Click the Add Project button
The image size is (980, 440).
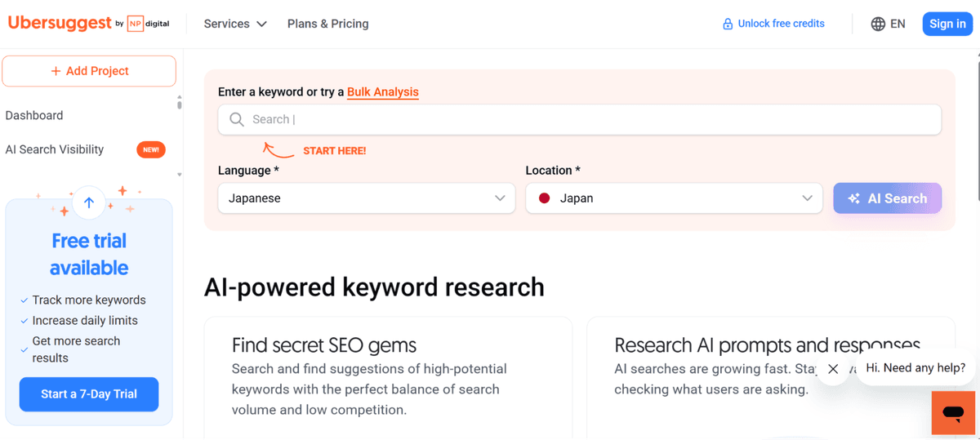(89, 71)
